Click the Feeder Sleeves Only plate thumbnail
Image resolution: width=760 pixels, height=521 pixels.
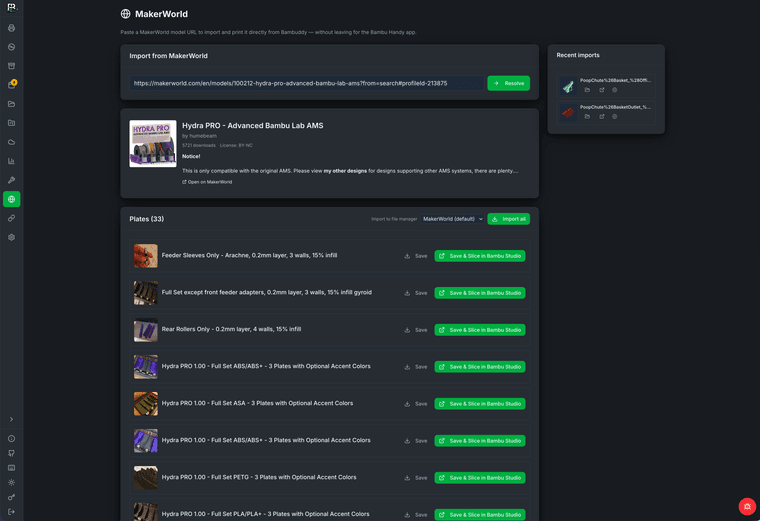(x=146, y=256)
